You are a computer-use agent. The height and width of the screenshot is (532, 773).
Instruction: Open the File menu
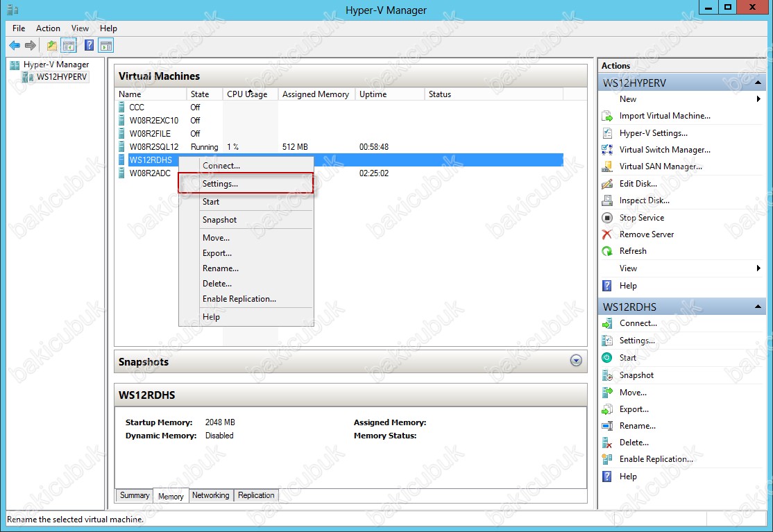(19, 28)
